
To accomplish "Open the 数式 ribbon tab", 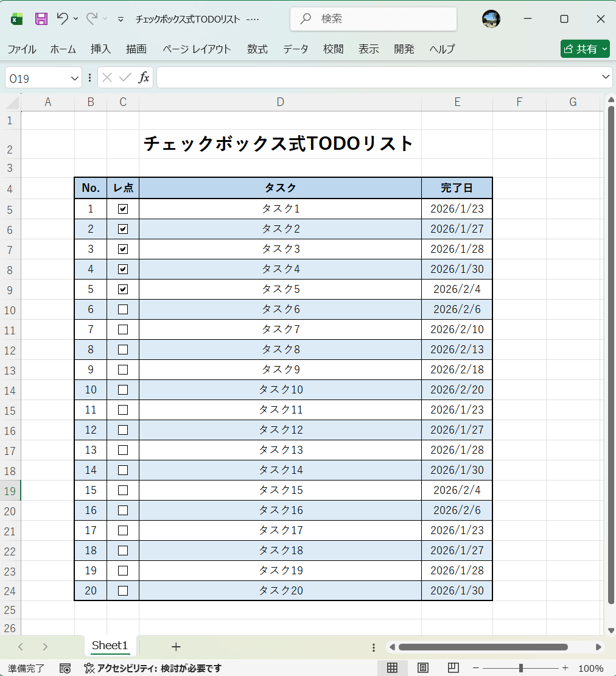I will [257, 49].
